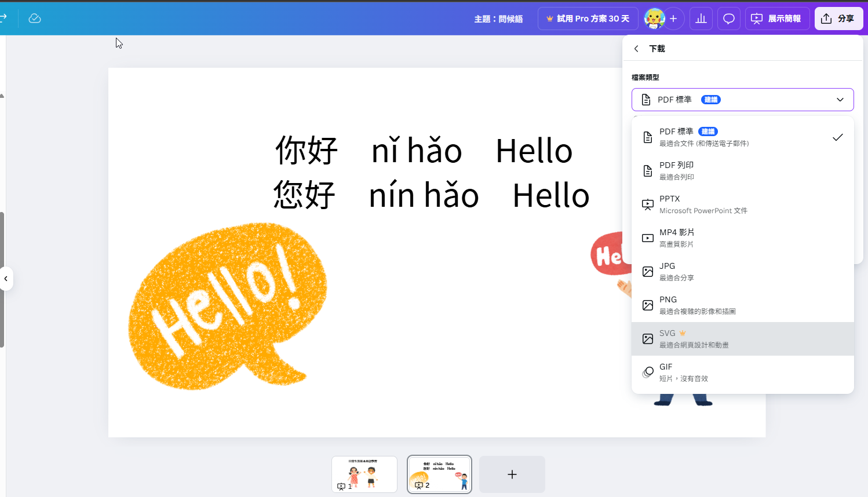Click the MP4 影片 film icon
The image size is (868, 497).
647,237
